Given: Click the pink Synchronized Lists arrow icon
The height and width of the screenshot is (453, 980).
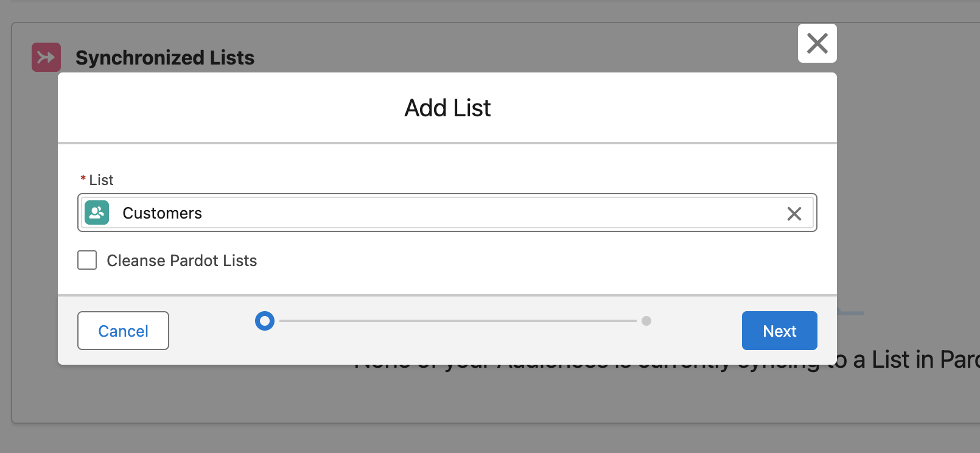Looking at the screenshot, I should click(x=46, y=57).
